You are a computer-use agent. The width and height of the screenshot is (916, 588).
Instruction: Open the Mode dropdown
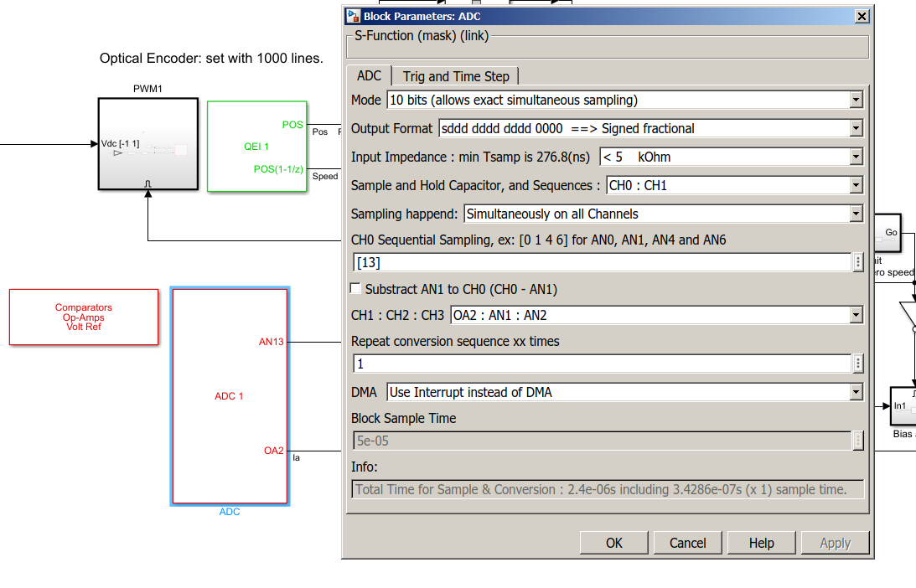click(856, 101)
